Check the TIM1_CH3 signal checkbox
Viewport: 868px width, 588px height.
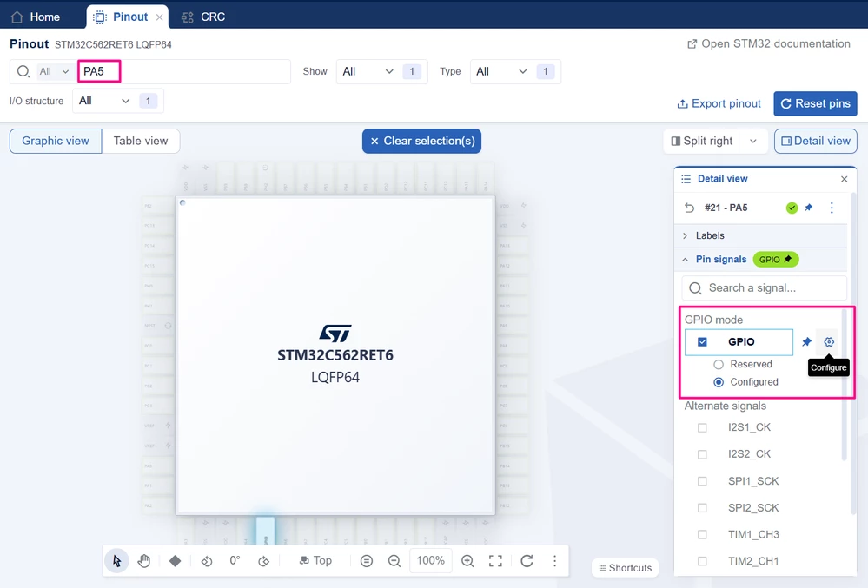(x=703, y=534)
